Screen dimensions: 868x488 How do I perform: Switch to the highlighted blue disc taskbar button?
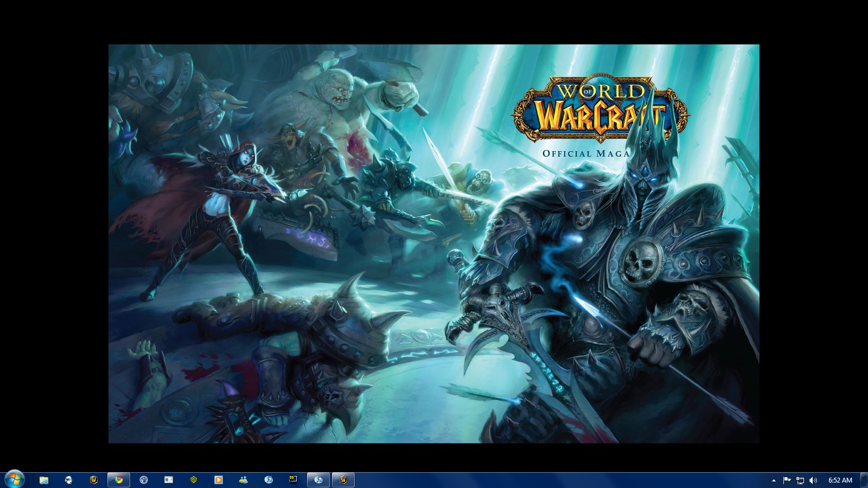point(318,480)
